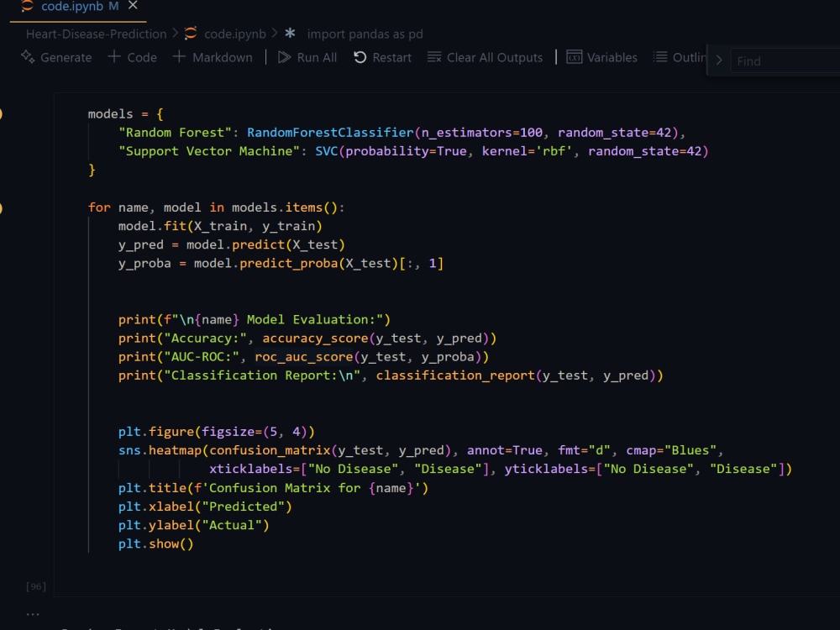Click the 'models = {' code line

tap(125, 114)
